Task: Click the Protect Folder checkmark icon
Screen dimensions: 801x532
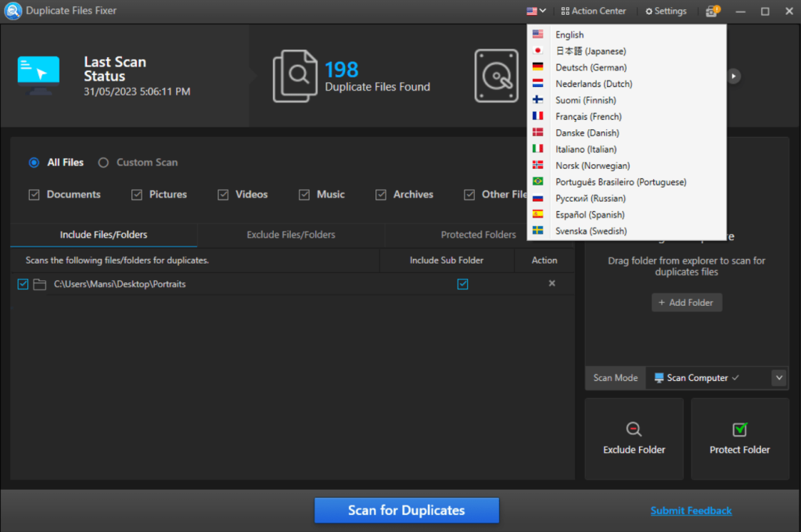Action: [740, 429]
